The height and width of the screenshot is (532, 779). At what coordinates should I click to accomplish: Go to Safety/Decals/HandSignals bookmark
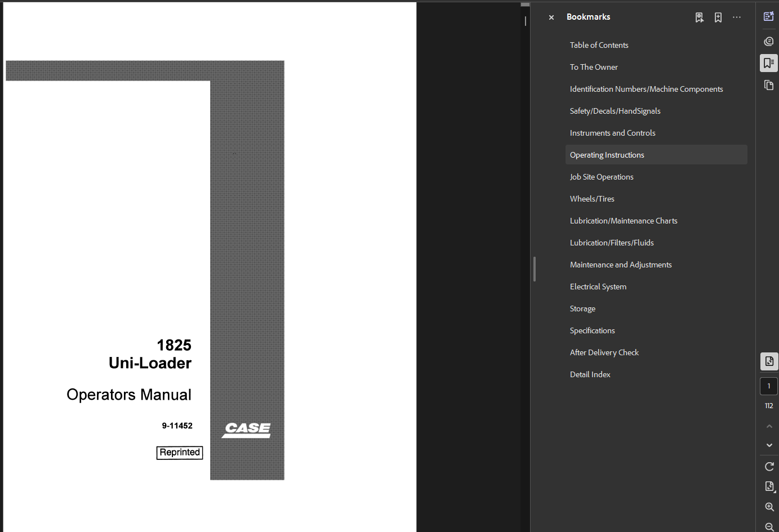click(x=615, y=111)
